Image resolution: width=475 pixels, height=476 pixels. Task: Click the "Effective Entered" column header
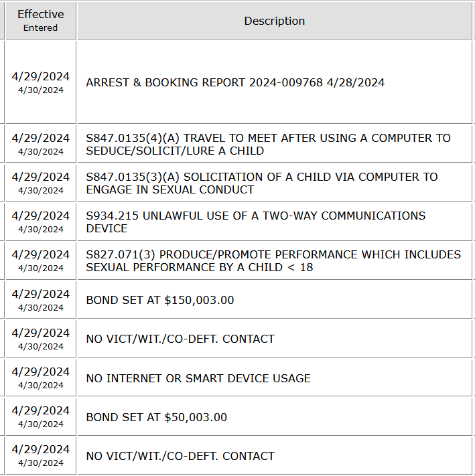40,21
